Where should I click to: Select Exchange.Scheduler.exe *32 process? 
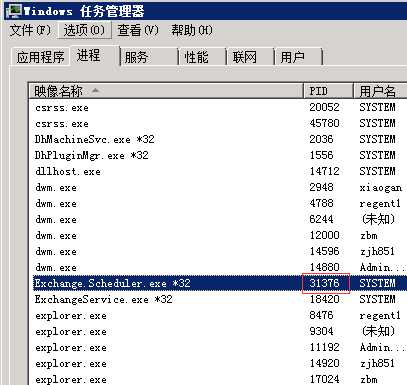pyautogui.click(x=220, y=283)
